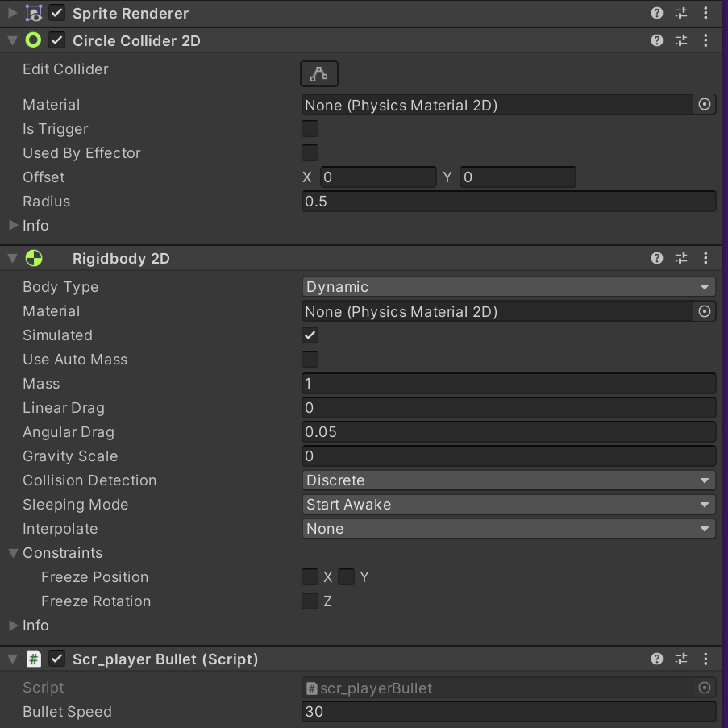
Task: Open Rigidbody 2D more options menu
Action: point(705,258)
